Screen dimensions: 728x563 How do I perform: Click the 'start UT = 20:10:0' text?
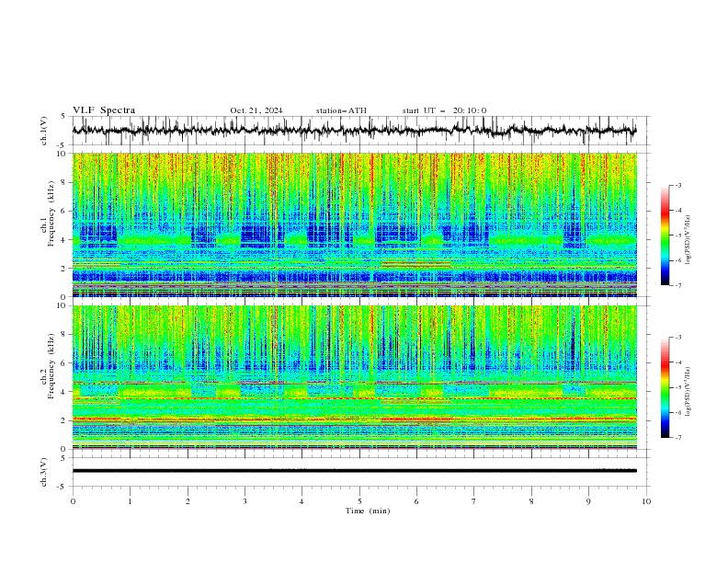point(444,110)
